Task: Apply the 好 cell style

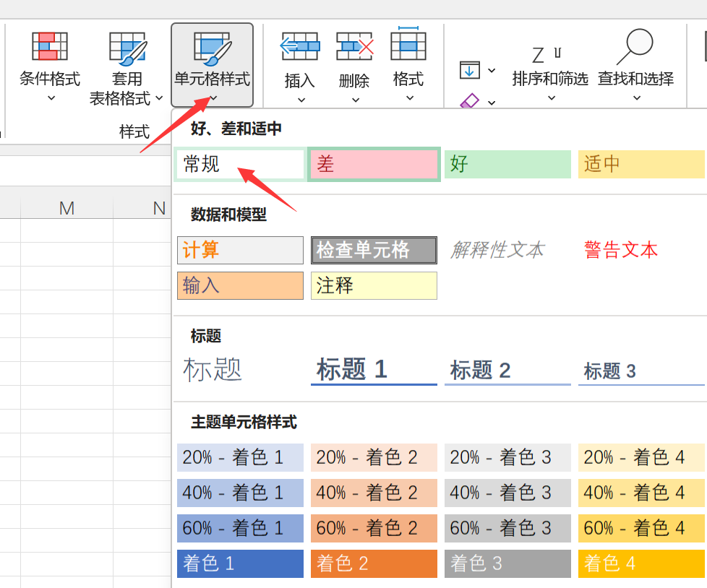Action: point(507,164)
